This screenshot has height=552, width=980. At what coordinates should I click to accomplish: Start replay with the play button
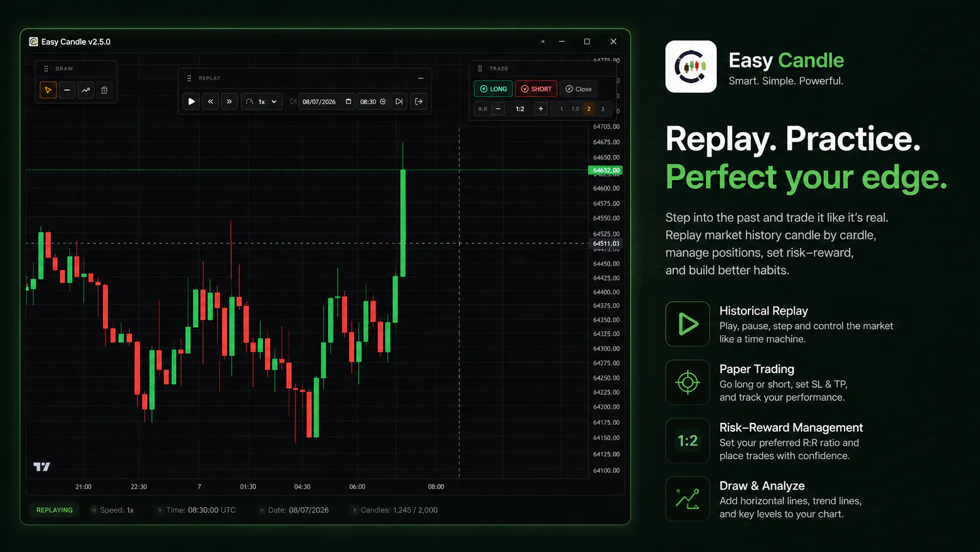tap(191, 101)
